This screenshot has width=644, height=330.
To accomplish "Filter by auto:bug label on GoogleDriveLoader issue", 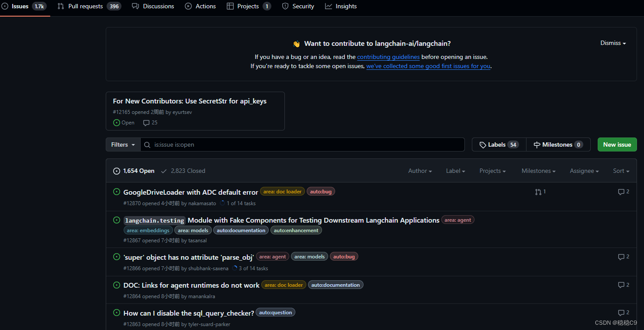I will pyautogui.click(x=321, y=192).
